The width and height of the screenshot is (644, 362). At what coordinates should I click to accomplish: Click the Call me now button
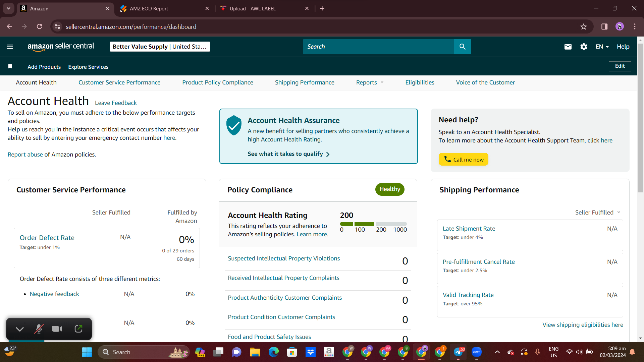tap(464, 160)
